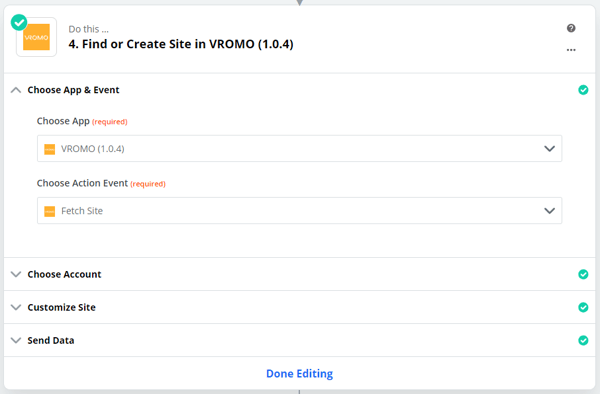600x394 pixels.
Task: Click the Customize Site heading text
Action: pyautogui.click(x=62, y=307)
